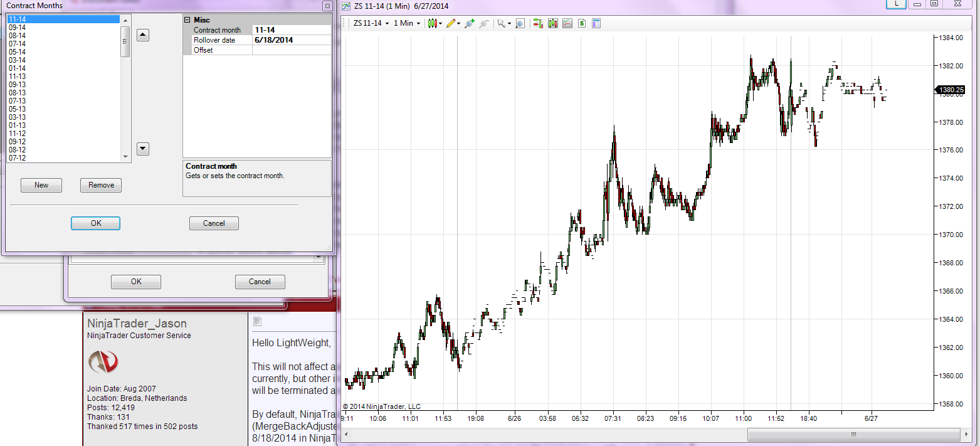Open combo box arrow in background dialog
The width and height of the screenshot is (980, 446).
(318, 258)
